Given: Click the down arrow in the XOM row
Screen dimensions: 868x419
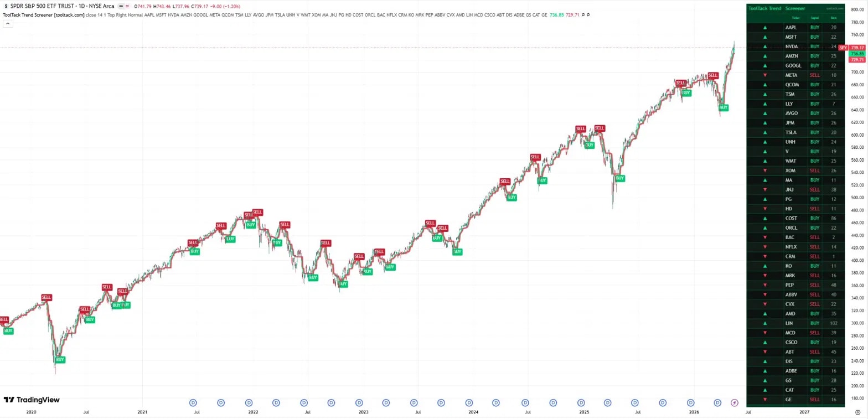Looking at the screenshot, I should point(765,170).
